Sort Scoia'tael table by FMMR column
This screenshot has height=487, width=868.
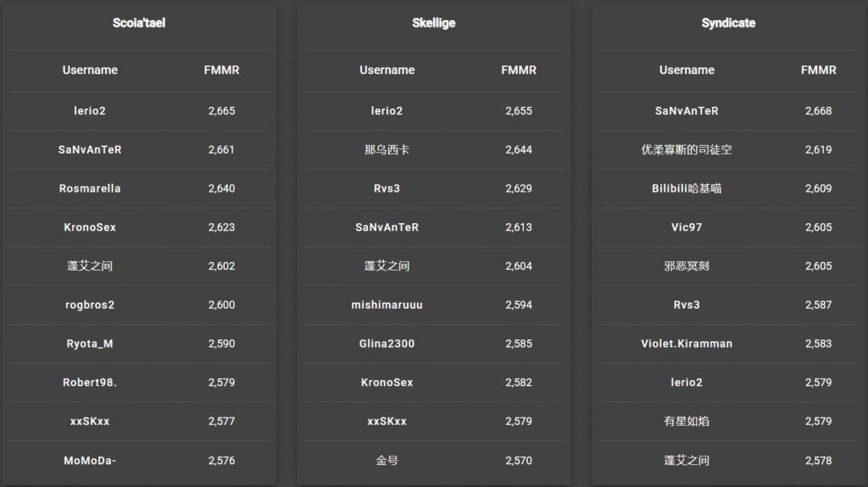click(x=221, y=70)
